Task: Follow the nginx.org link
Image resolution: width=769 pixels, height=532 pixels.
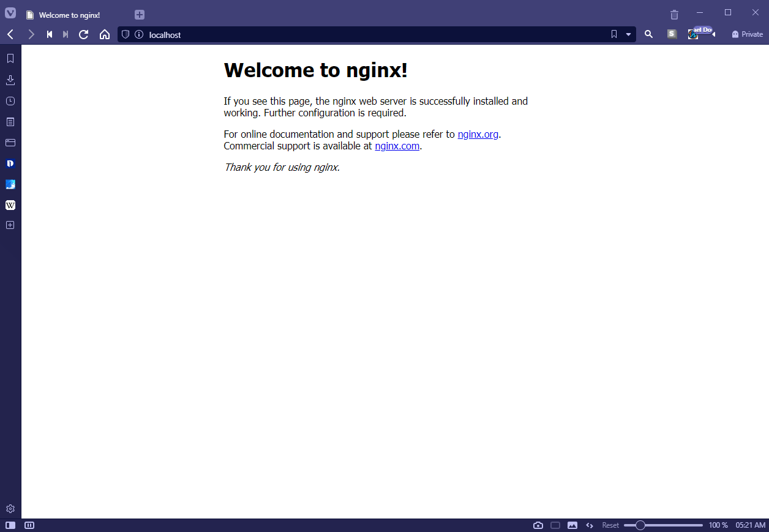Action: 478,134
